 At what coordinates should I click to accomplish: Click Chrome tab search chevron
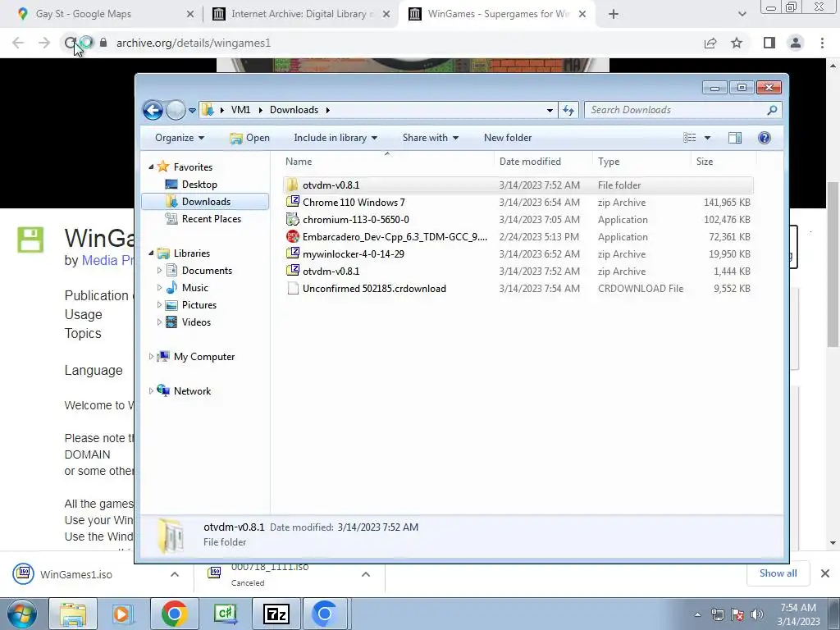point(742,14)
